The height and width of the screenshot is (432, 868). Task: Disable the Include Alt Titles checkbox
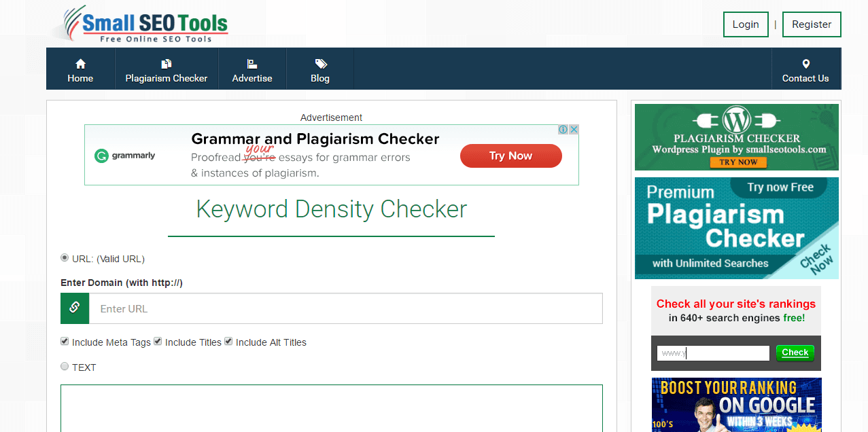point(228,342)
